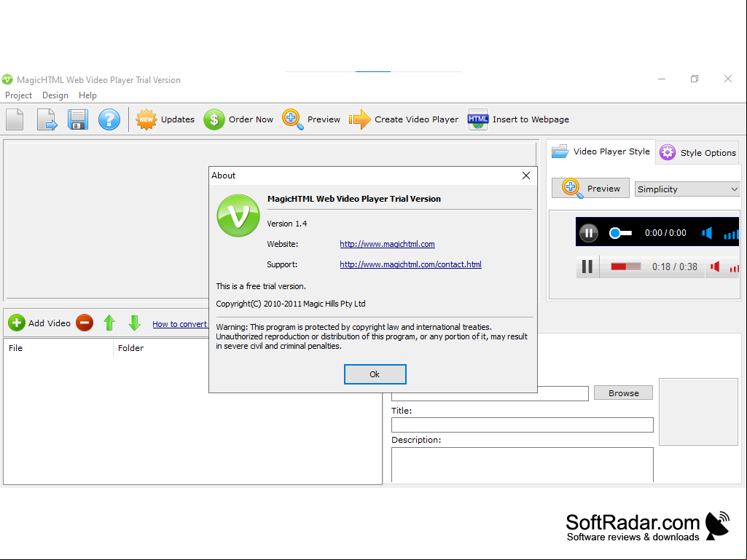Switch to the Video Player Style tab
The height and width of the screenshot is (560, 747).
(601, 151)
